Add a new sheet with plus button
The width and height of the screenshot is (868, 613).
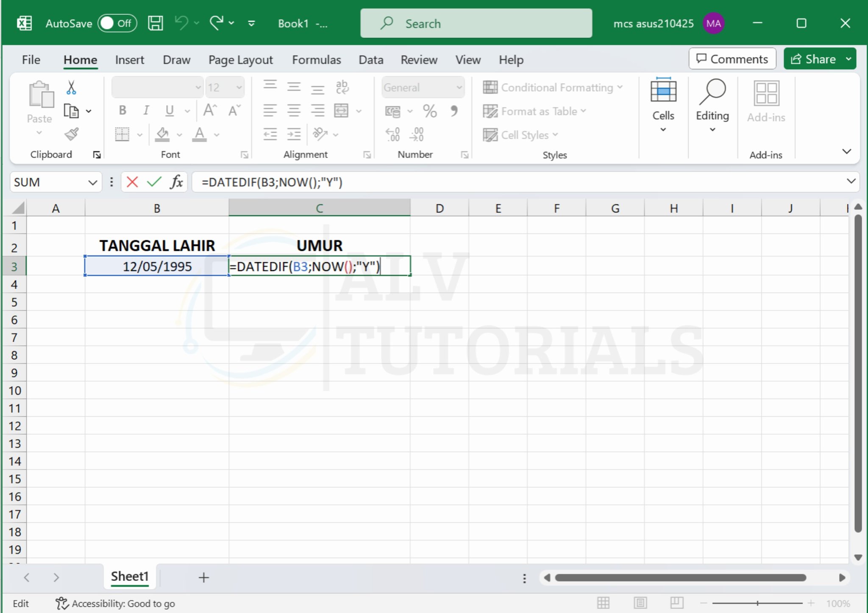pos(203,577)
